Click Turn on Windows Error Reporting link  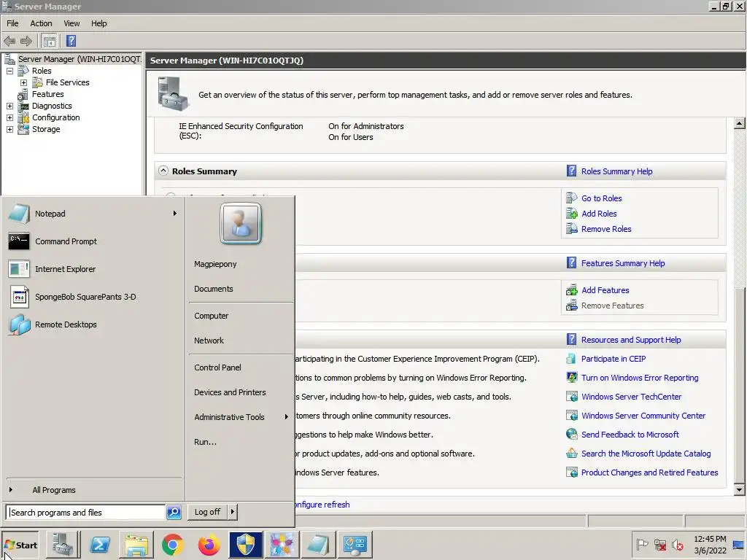pos(639,378)
